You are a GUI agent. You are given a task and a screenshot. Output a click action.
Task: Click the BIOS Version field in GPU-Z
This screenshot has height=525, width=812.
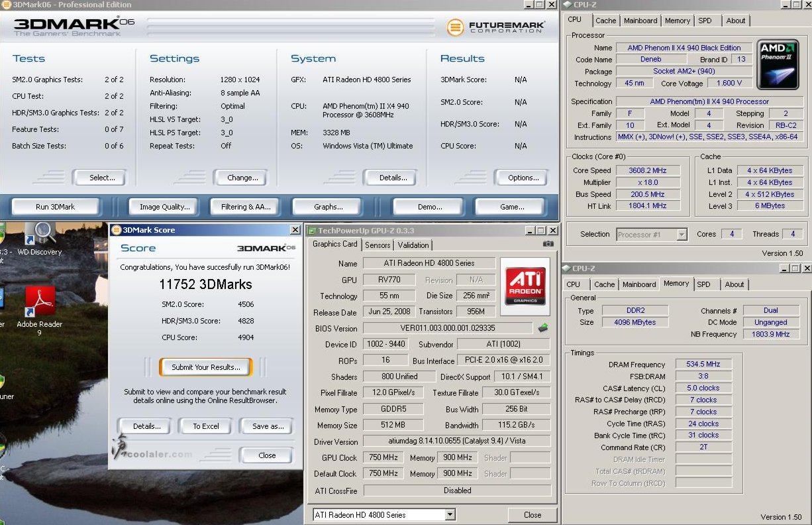click(448, 328)
